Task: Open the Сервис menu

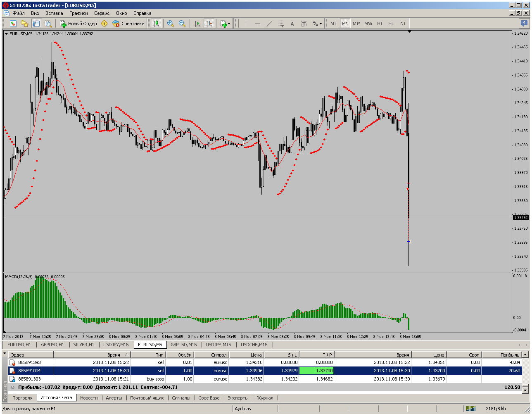Action: coord(102,13)
